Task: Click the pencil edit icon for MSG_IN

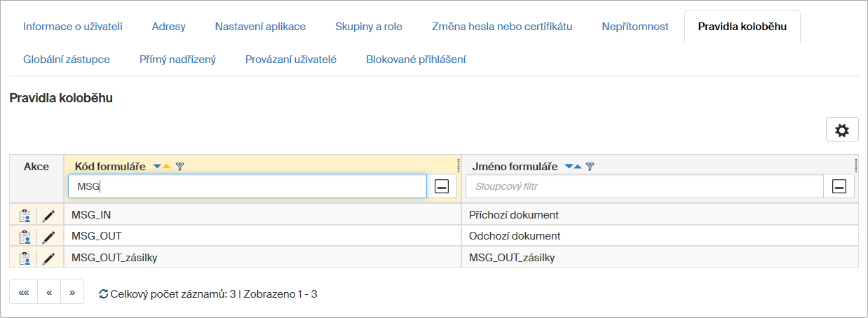Action: point(48,216)
